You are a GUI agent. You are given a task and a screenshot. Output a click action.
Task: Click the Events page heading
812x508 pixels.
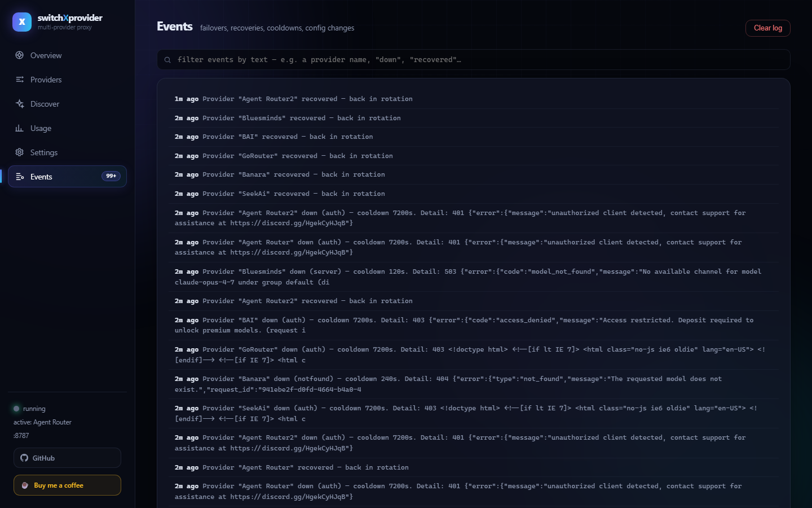tap(175, 27)
